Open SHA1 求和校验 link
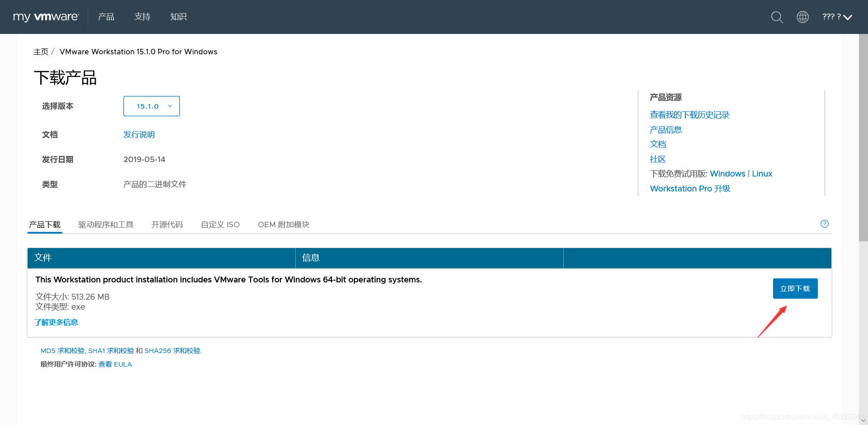The height and width of the screenshot is (425, 868). point(111,351)
